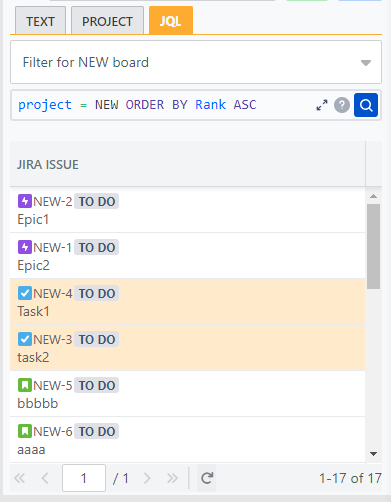Click the JQL query text field
The image size is (391, 502).
coord(163,105)
